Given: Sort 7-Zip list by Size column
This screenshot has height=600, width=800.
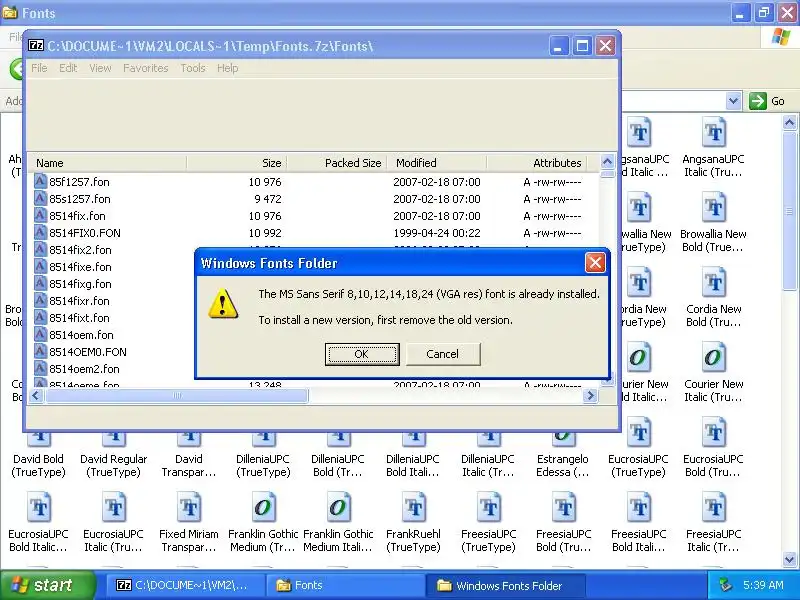Looking at the screenshot, I should coord(236,163).
